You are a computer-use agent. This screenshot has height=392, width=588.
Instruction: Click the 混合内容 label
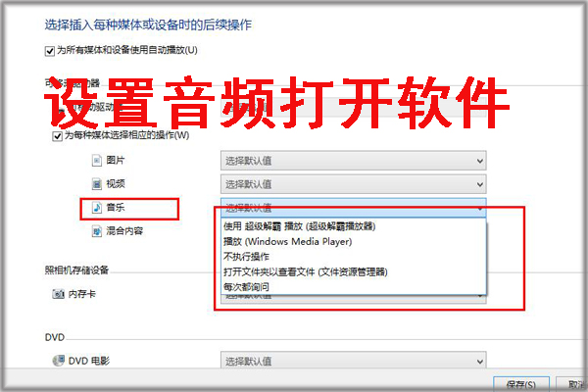(124, 230)
